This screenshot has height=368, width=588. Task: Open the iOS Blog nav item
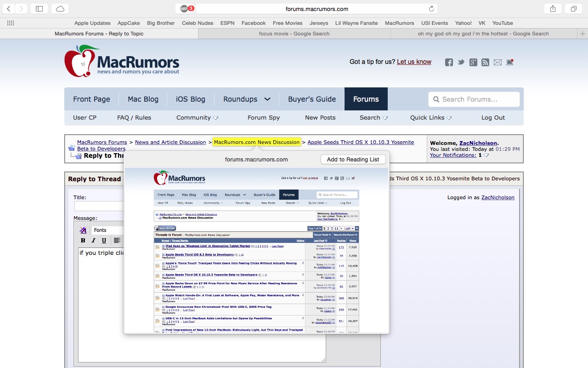[x=191, y=99]
